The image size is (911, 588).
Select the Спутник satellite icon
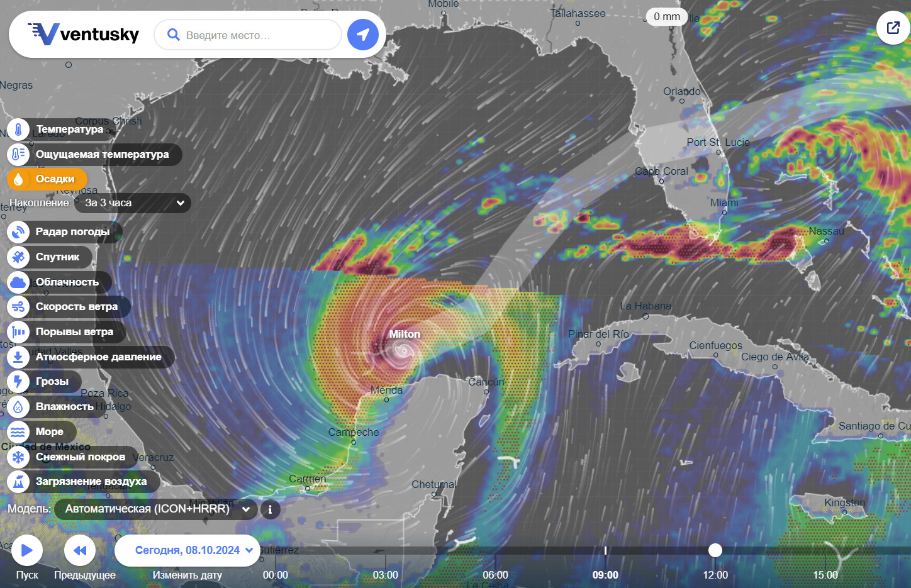pyautogui.click(x=18, y=257)
